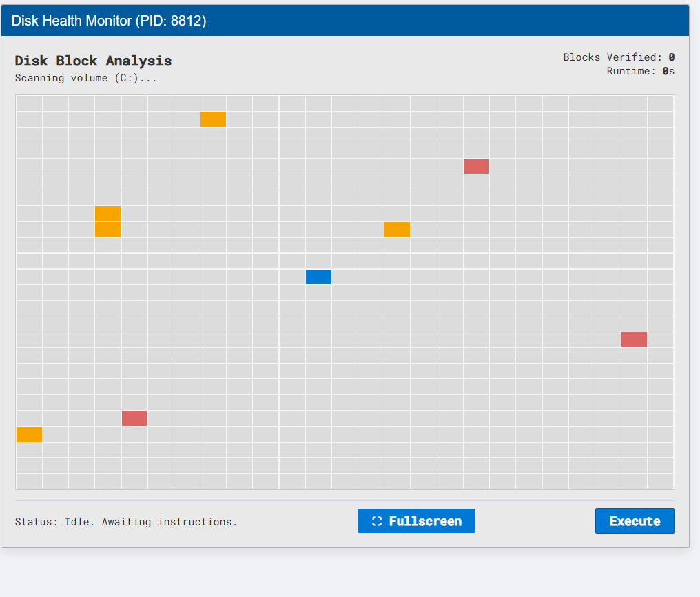
Task: Click the Fullscreen button's expand icon
Action: pyautogui.click(x=376, y=521)
